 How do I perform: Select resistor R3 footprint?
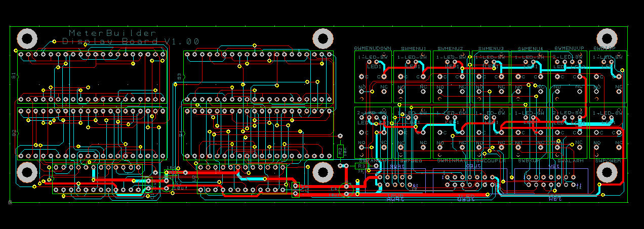pyautogui.click(x=360, y=165)
